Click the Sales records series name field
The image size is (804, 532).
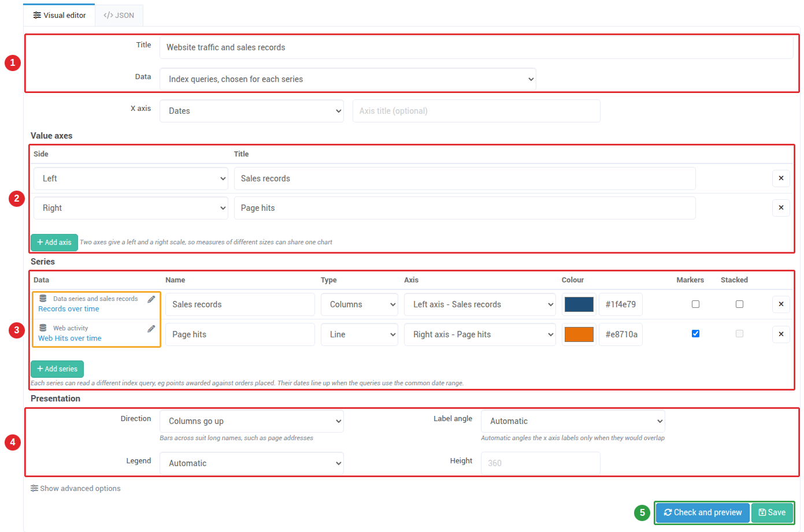(x=240, y=304)
